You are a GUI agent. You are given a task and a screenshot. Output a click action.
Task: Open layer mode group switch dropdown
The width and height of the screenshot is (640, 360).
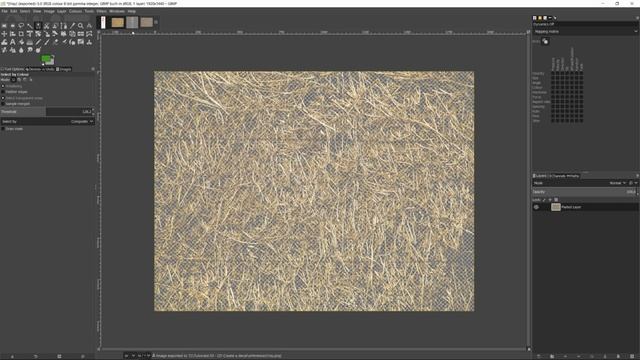click(636, 183)
